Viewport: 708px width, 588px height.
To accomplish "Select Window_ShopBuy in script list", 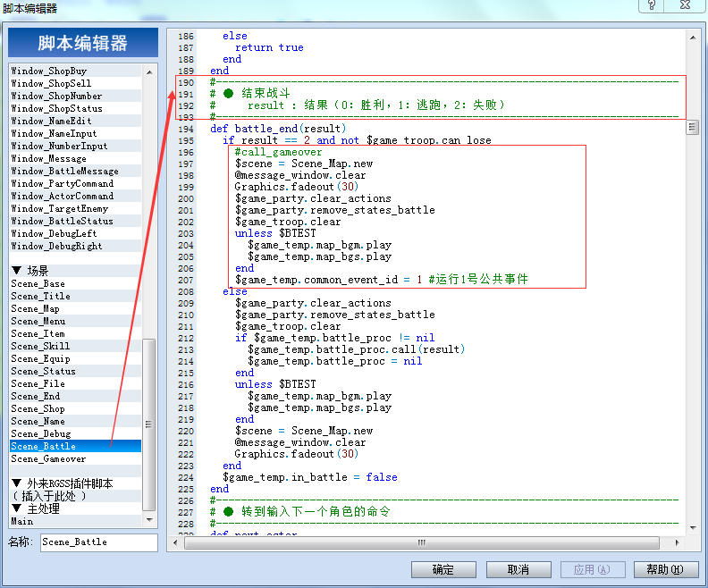I will pos(76,71).
